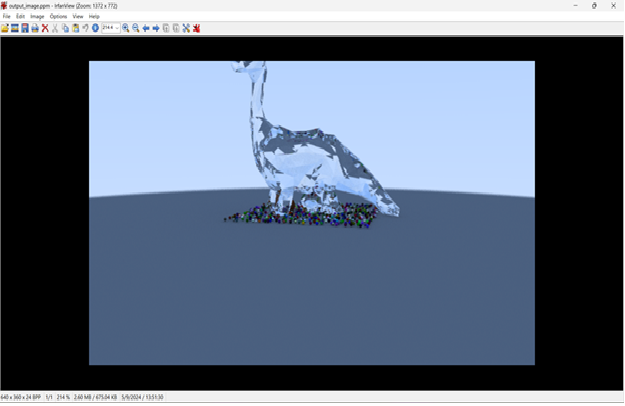Viewport: 625px width, 406px height.
Task: Minimize the IrfanView window
Action: tap(575, 6)
